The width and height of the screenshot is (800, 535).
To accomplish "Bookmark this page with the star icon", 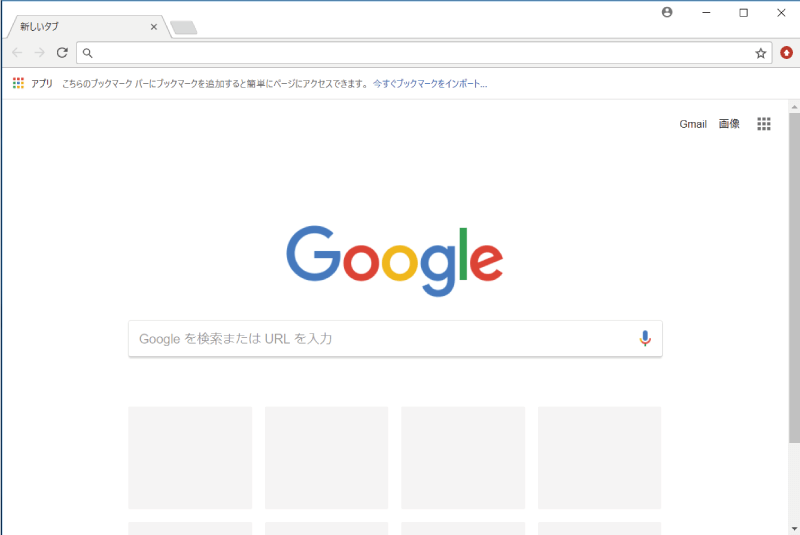I will tap(761, 53).
